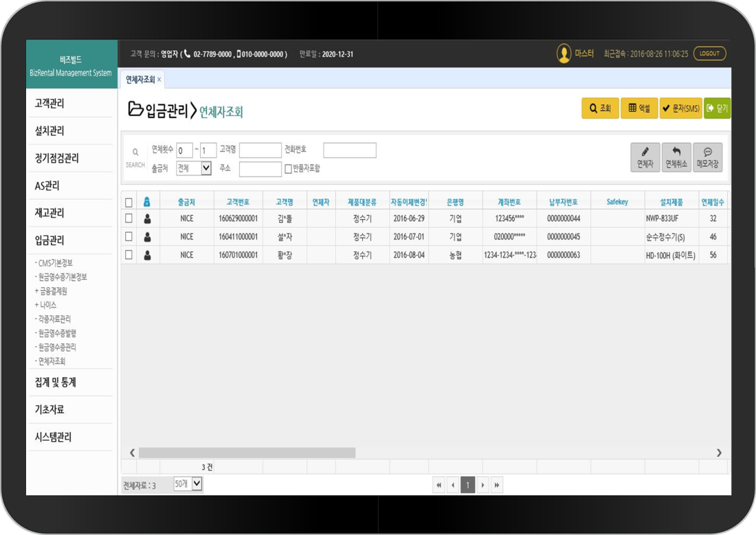Screen dimensions: 756x535
Task: Sort by 고객번호 column header
Action: 238,203
